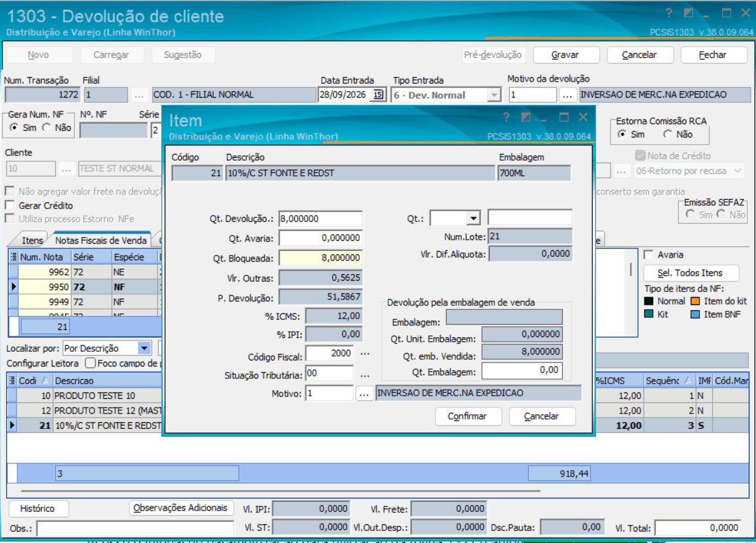Click Qt. Bloqueada input field
The height and width of the screenshot is (543, 756).
pos(321,258)
